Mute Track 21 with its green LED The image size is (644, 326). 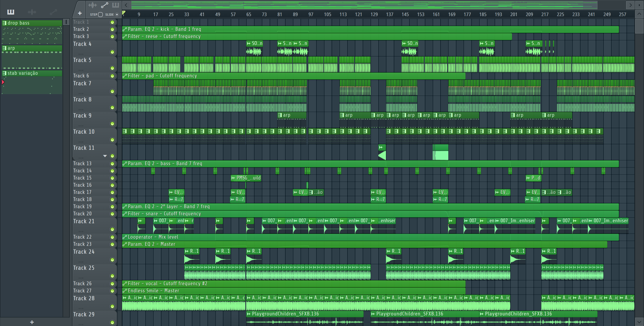(x=112, y=229)
